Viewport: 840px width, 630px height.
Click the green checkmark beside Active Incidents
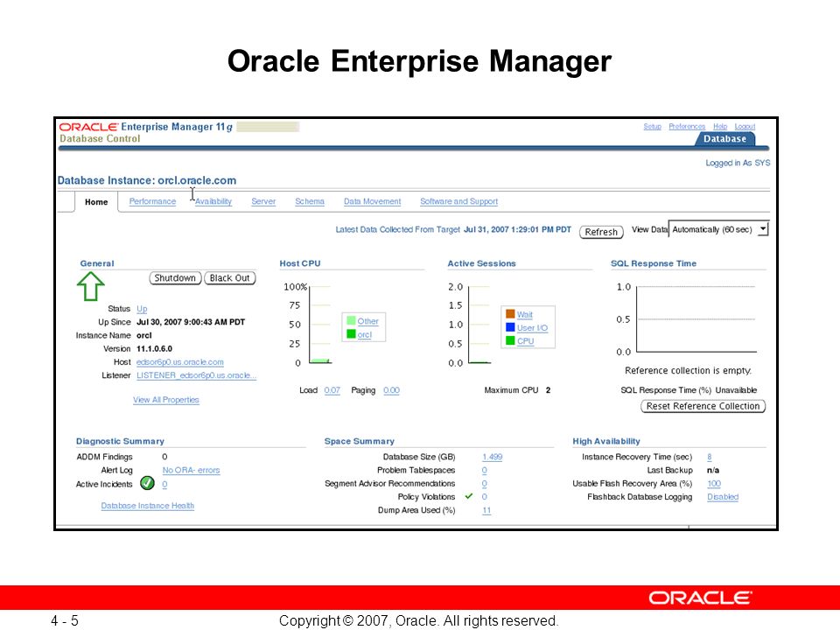tap(147, 483)
